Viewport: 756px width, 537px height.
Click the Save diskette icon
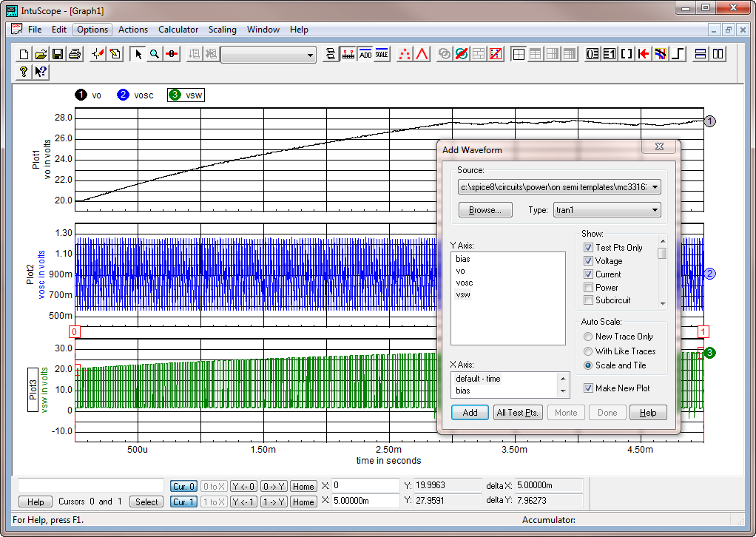[x=58, y=54]
